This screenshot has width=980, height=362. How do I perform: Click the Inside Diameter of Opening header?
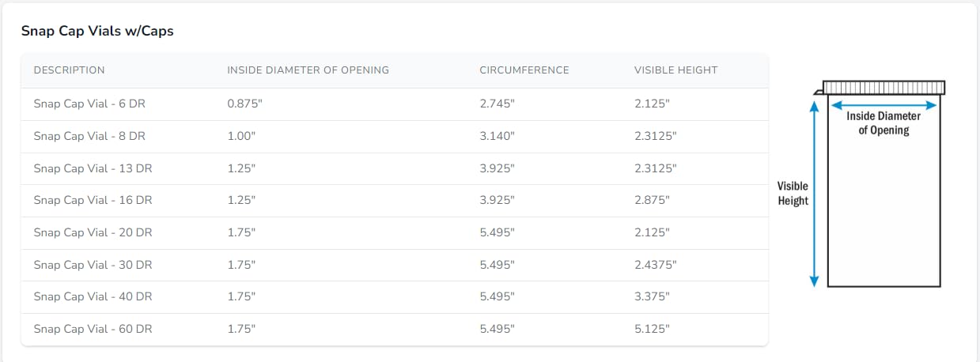point(308,70)
